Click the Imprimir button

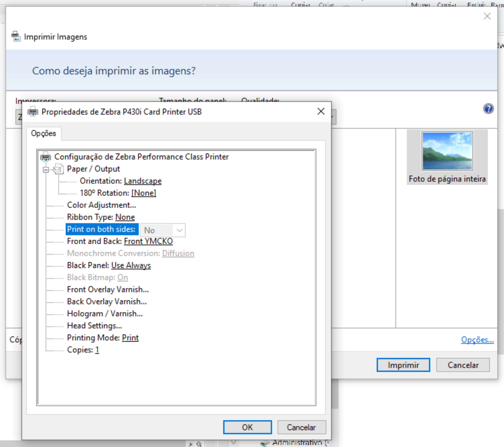(x=403, y=365)
